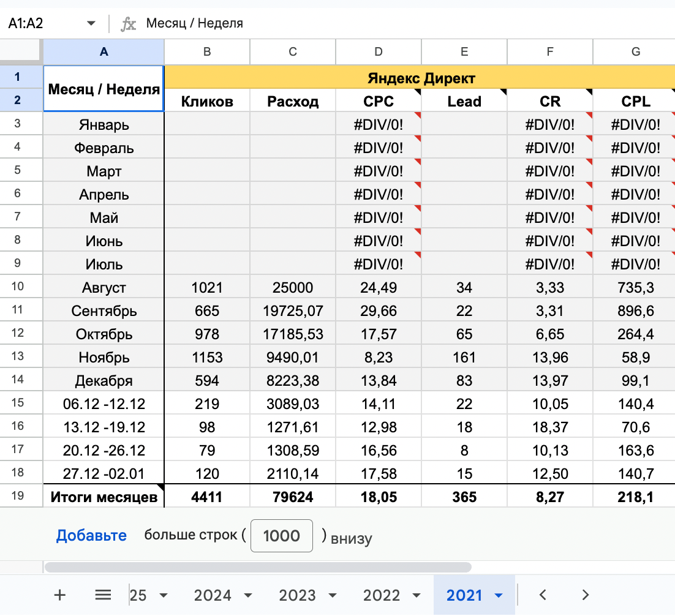Viewport: 675px width, 616px height.
Task: Click the fx formula icon
Action: (129, 24)
